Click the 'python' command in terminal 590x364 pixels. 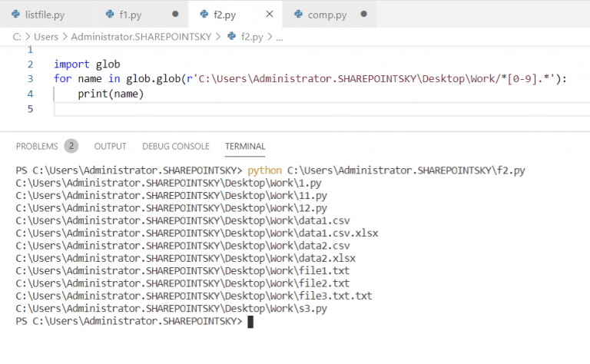[264, 170]
